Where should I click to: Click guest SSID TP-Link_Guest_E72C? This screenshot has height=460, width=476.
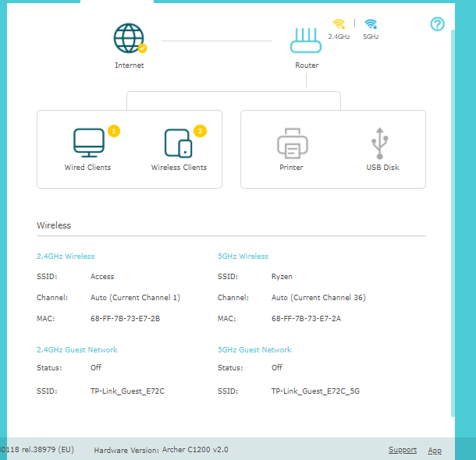click(127, 391)
